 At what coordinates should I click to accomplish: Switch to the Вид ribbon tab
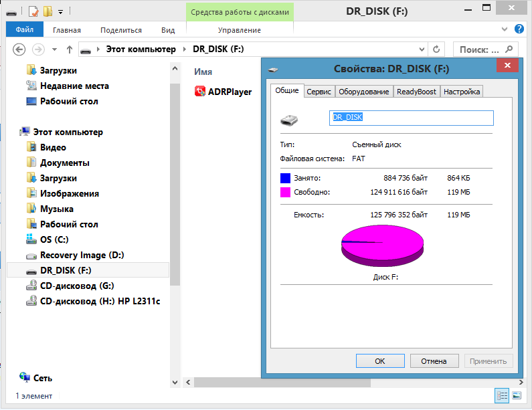tap(168, 30)
